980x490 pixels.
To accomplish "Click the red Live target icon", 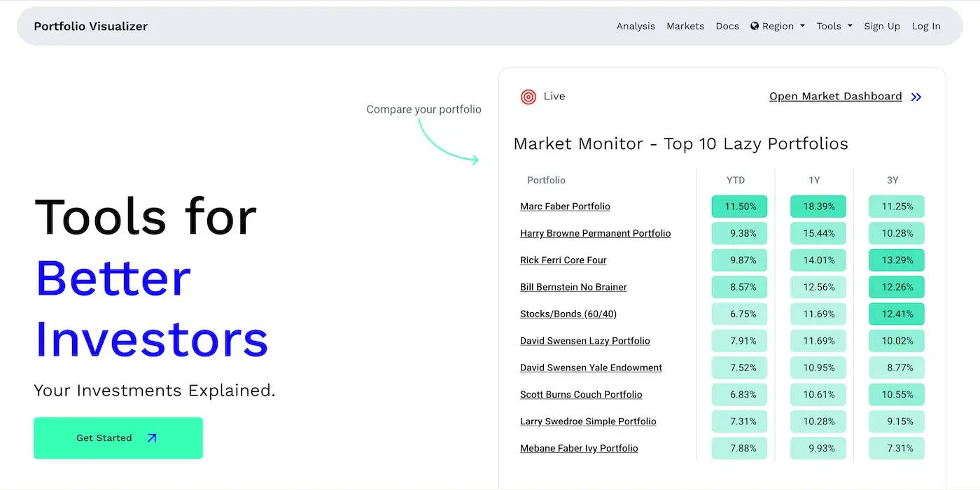I will point(528,97).
